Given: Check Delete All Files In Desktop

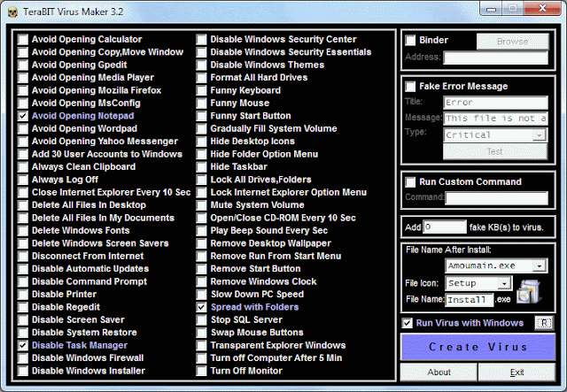Looking at the screenshot, I should (x=23, y=205).
